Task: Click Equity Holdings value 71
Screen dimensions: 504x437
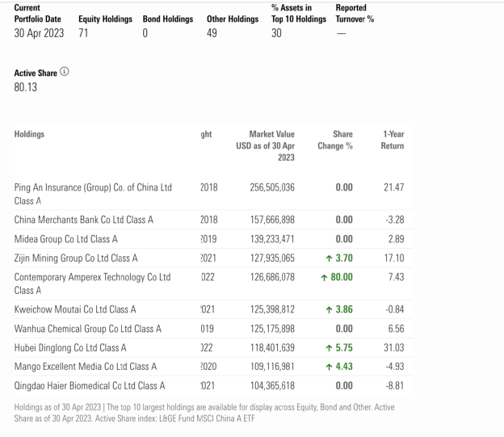Action: click(x=83, y=33)
